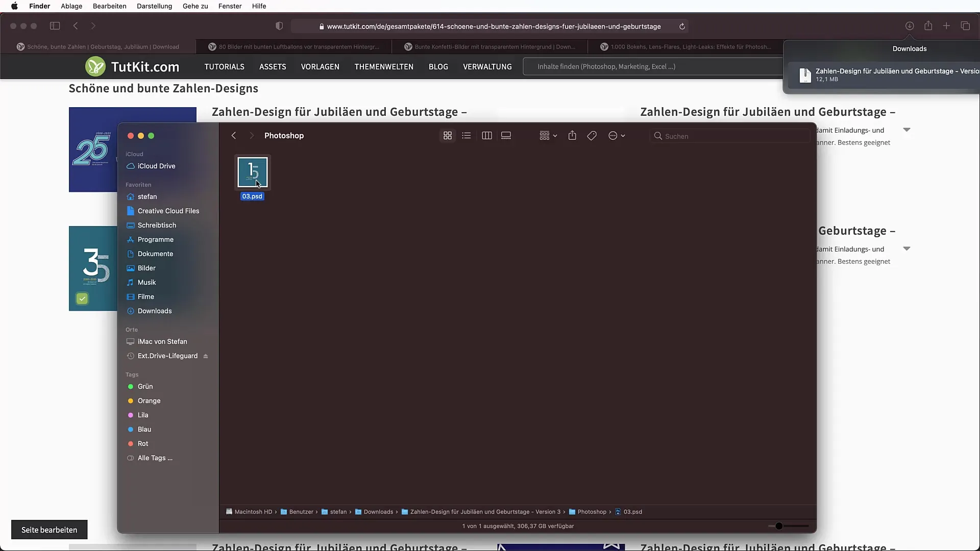
Task: Select the gallery view icon in toolbar
Action: coord(506,136)
